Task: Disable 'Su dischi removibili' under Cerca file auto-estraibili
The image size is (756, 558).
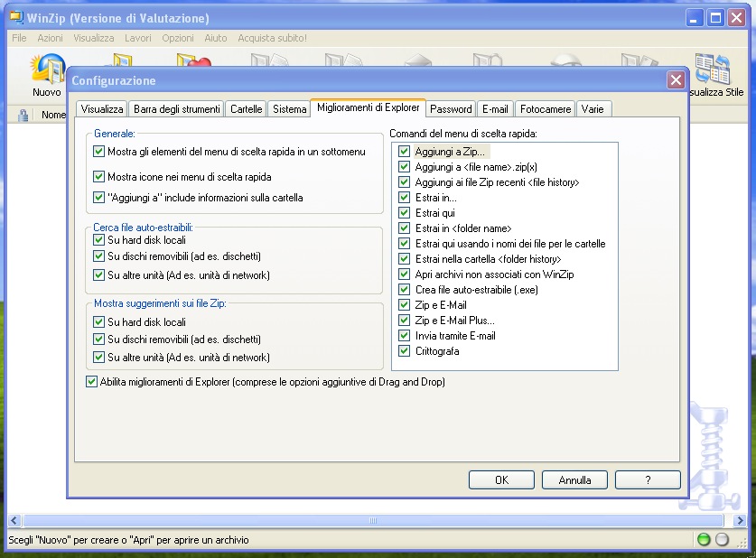Action: [99, 257]
